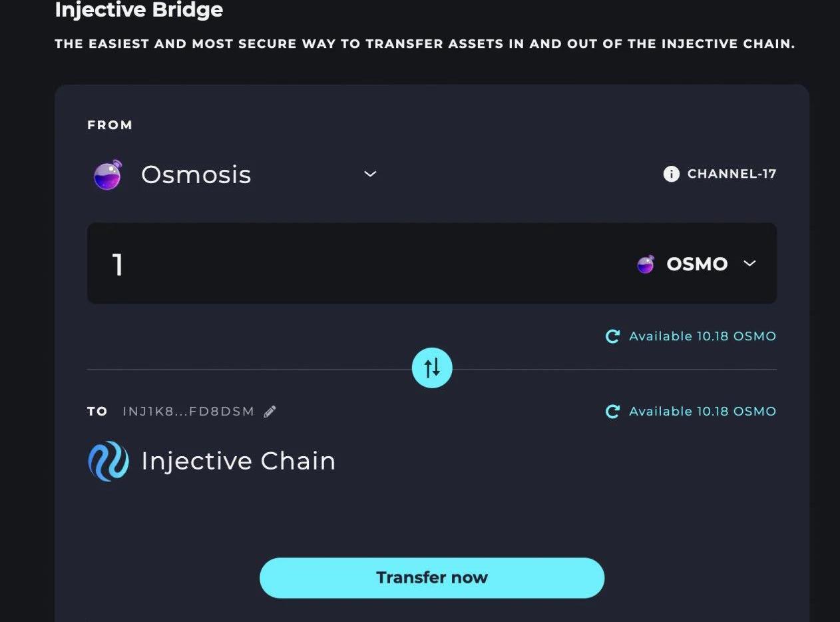Click the small OSMO token icon

pos(645,264)
